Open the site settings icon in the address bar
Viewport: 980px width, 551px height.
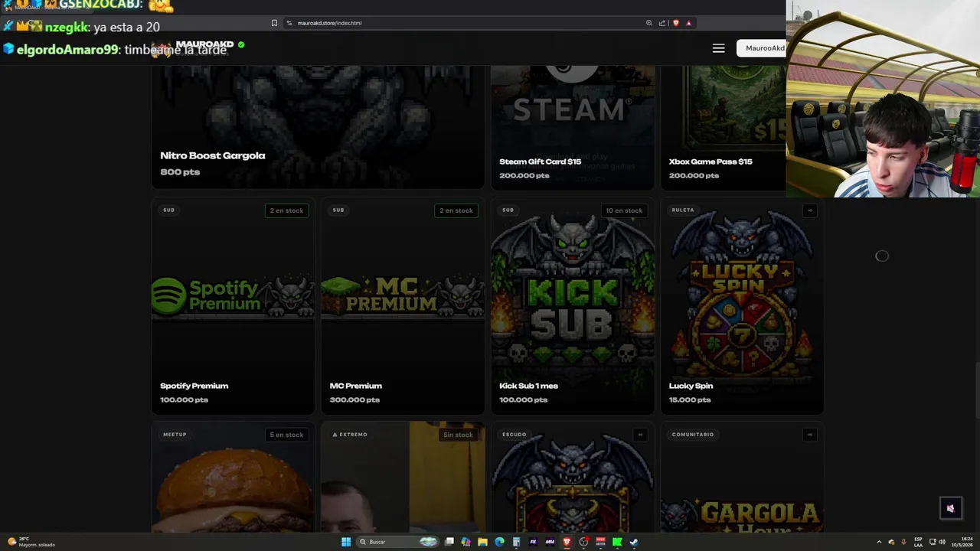click(x=289, y=23)
